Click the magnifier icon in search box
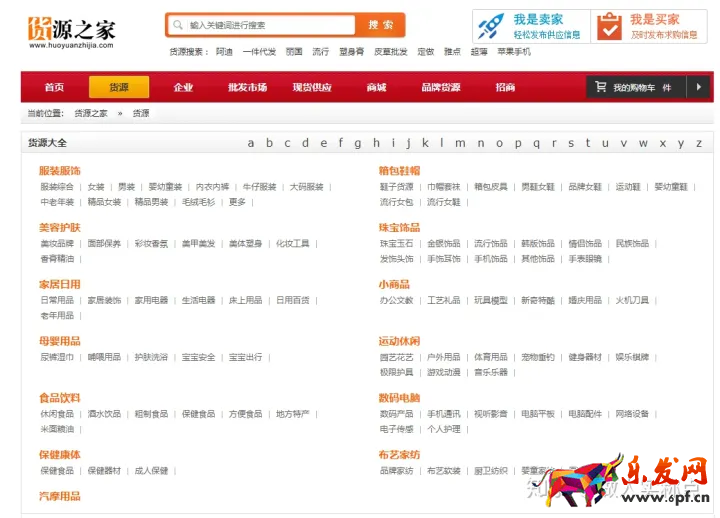Screen dimensions: 720x518 point(178,25)
